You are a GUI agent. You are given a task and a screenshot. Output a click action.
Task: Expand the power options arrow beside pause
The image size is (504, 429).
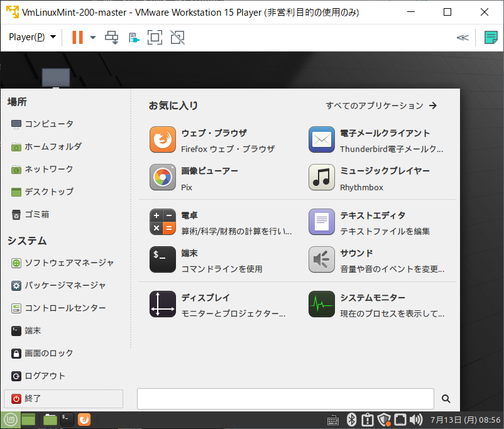[93, 38]
